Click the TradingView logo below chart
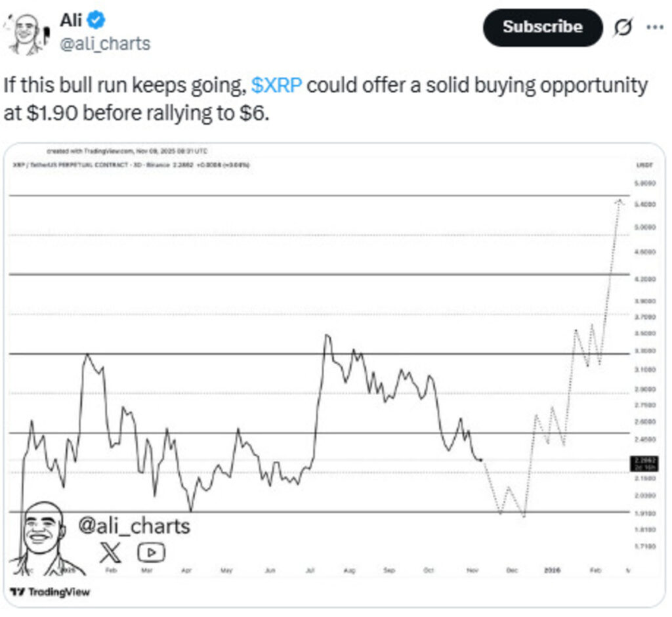672x617 pixels. tap(51, 592)
